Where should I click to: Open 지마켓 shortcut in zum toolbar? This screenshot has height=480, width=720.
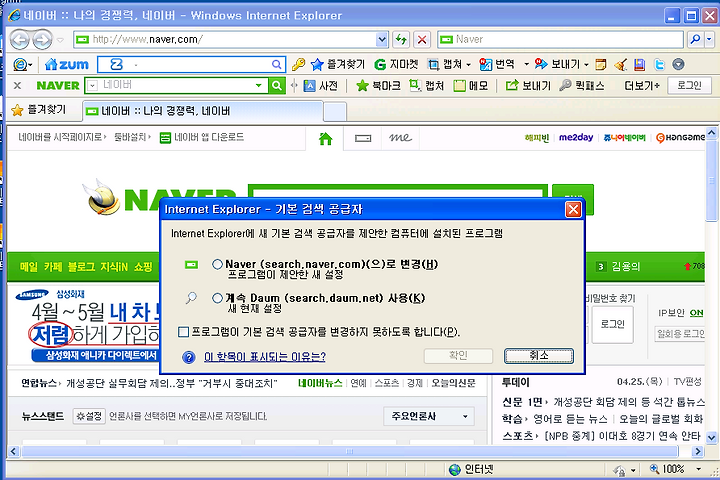396,64
